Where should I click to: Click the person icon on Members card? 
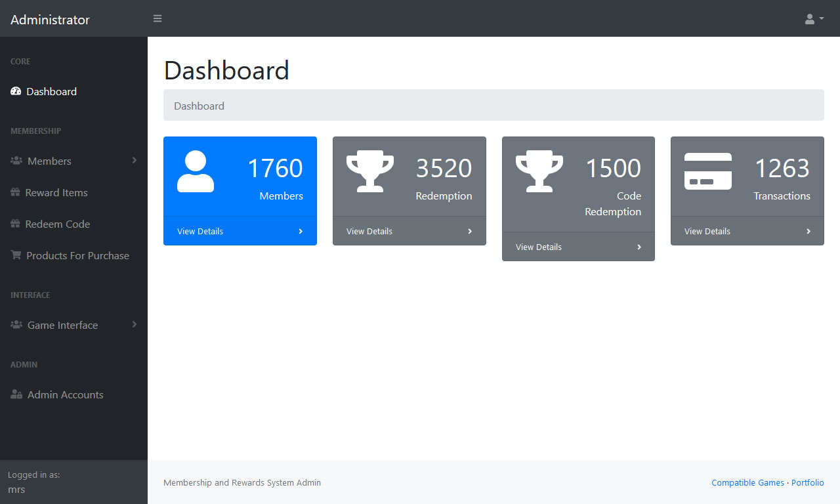pos(195,170)
